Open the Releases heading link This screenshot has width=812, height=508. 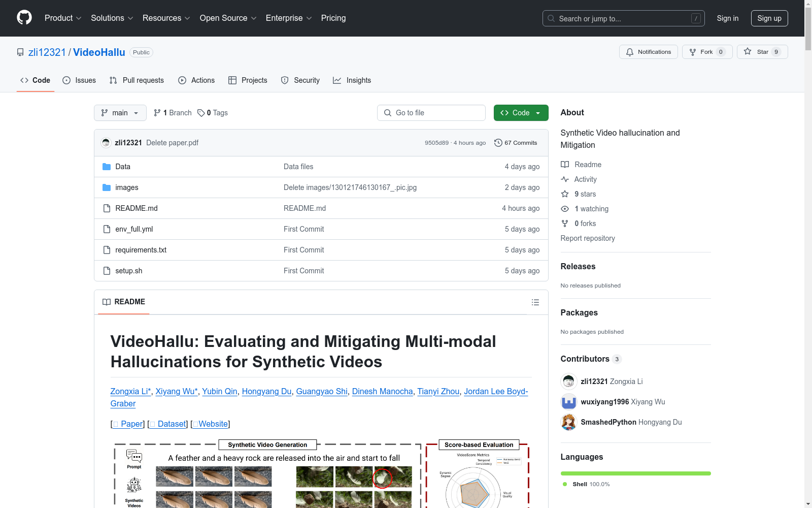pyautogui.click(x=578, y=266)
